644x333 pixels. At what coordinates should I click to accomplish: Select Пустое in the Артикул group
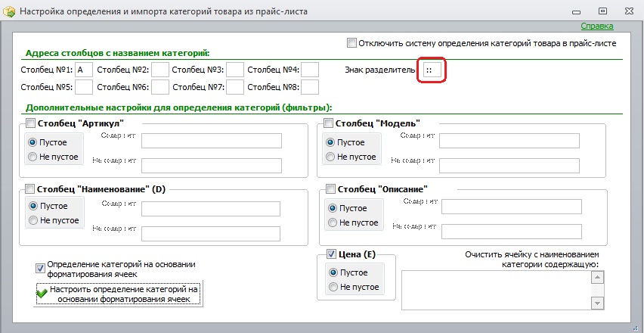32,142
